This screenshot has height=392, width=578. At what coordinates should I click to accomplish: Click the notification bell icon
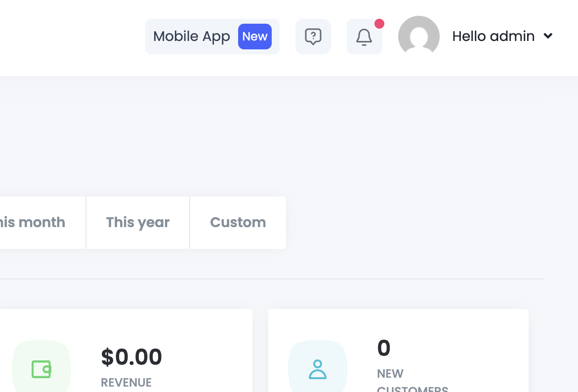[364, 37]
